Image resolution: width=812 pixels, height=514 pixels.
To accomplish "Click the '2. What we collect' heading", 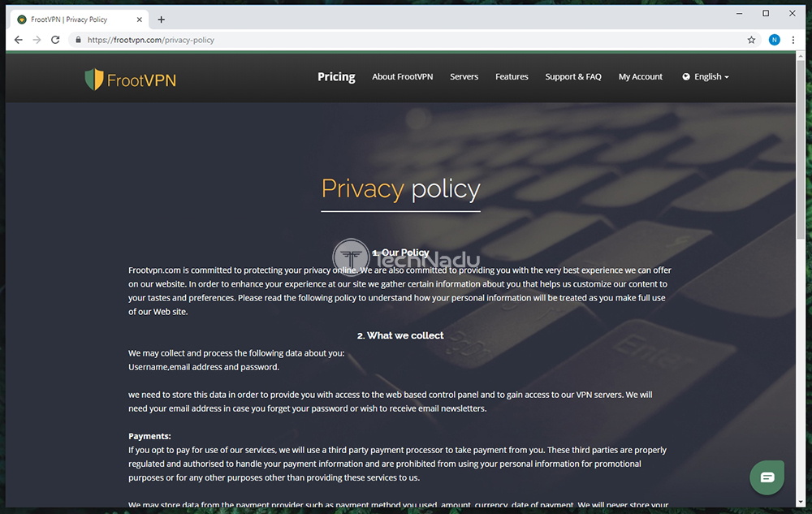I will coord(400,335).
